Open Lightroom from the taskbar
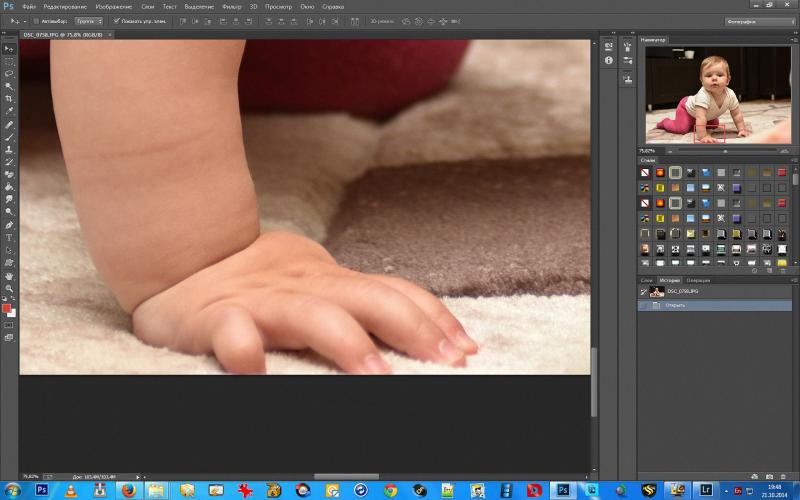This screenshot has width=800, height=500. pos(706,490)
